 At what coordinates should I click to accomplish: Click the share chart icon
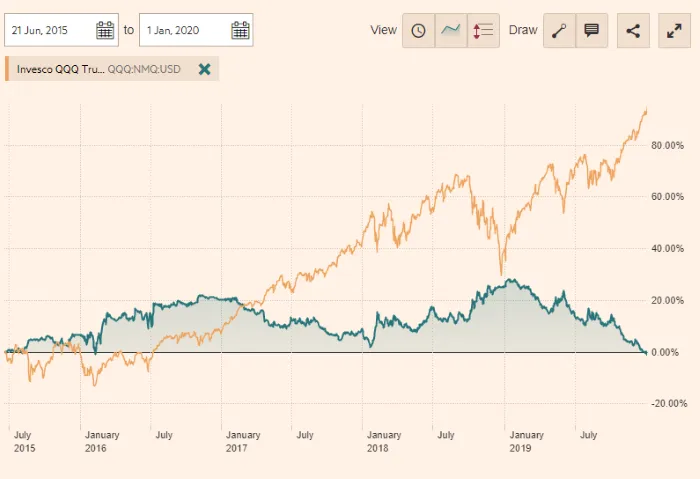tap(633, 30)
